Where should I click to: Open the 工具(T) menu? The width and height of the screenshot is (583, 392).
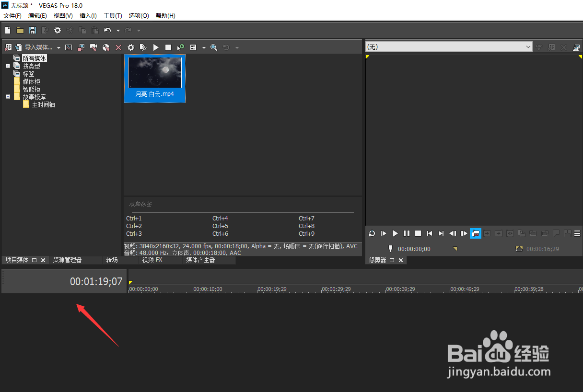113,15
